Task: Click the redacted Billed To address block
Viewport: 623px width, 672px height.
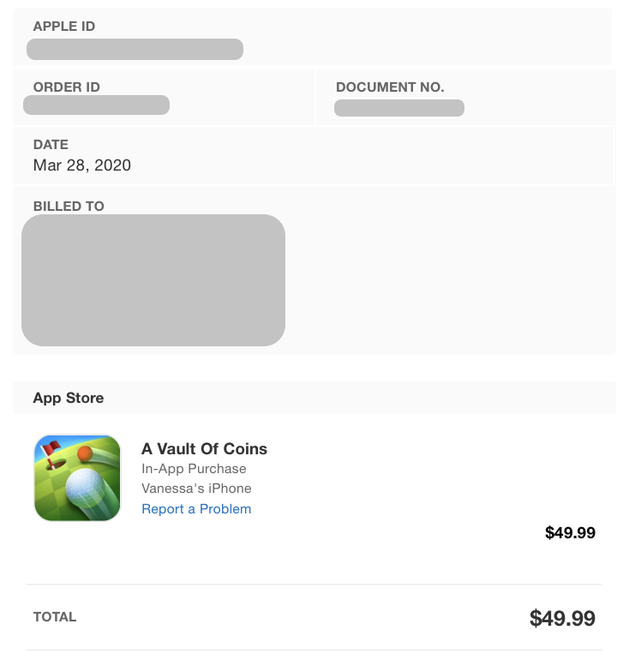Action: pos(153,280)
